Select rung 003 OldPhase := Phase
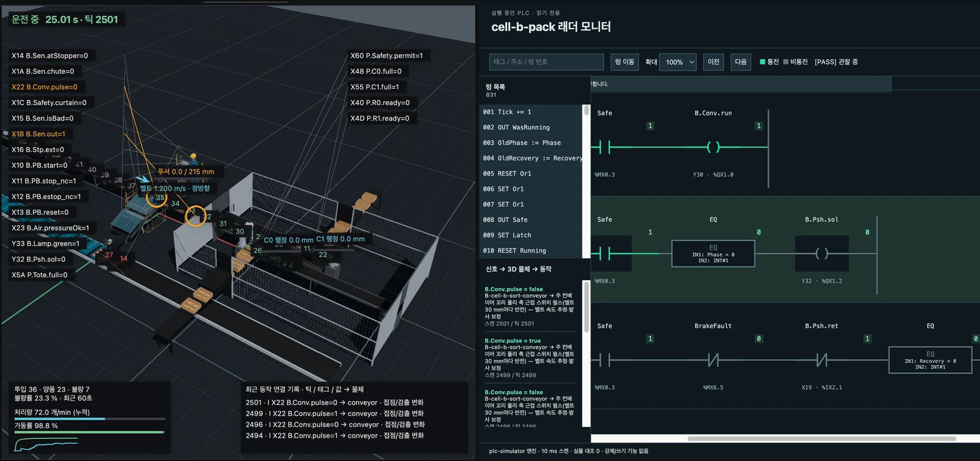 click(x=530, y=143)
